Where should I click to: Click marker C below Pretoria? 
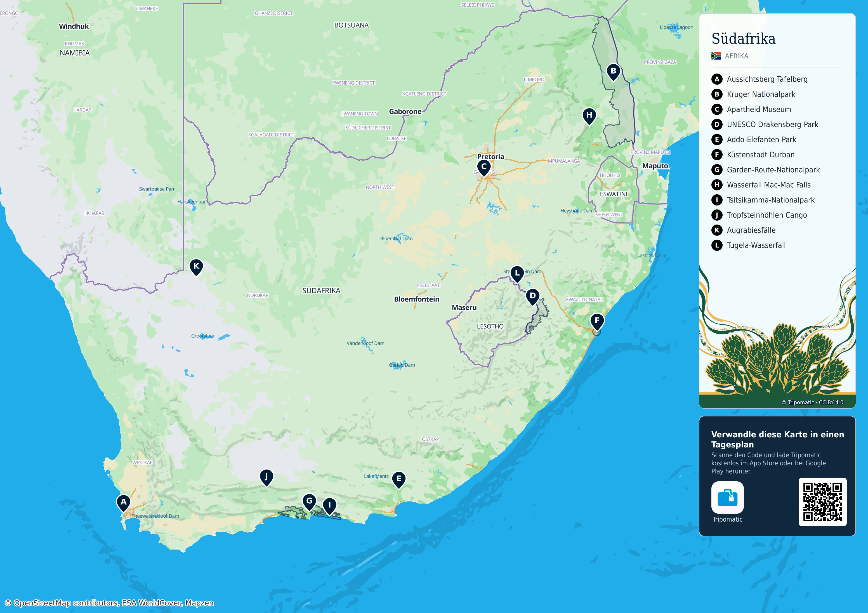pos(484,168)
